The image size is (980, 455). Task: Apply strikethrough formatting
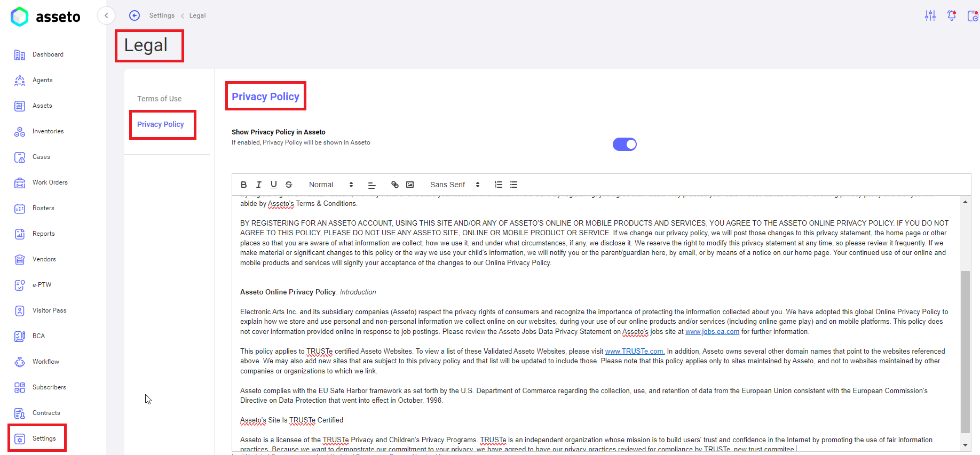[x=289, y=185]
